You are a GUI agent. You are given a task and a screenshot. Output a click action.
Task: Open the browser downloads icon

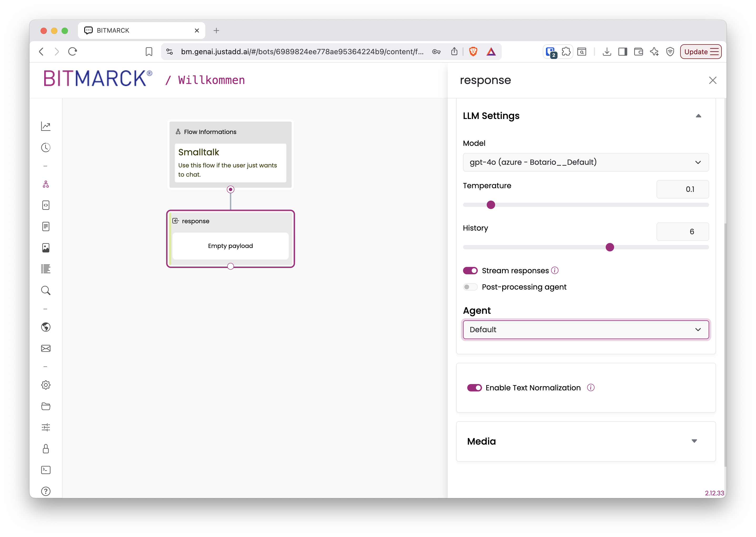pyautogui.click(x=606, y=52)
